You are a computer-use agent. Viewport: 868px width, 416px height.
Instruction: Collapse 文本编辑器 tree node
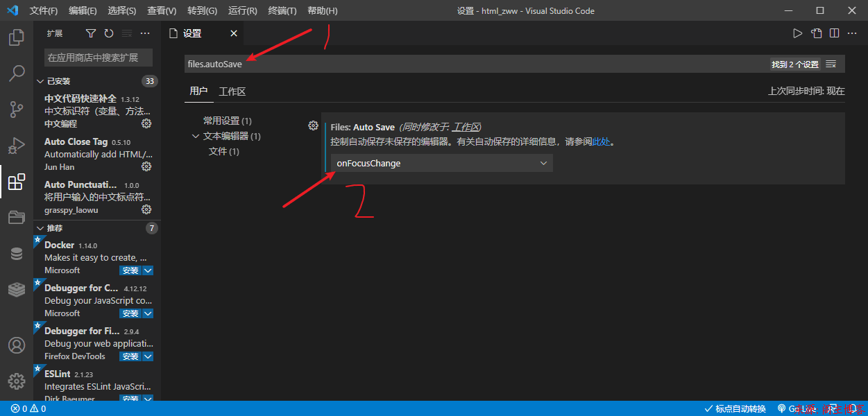tap(196, 136)
